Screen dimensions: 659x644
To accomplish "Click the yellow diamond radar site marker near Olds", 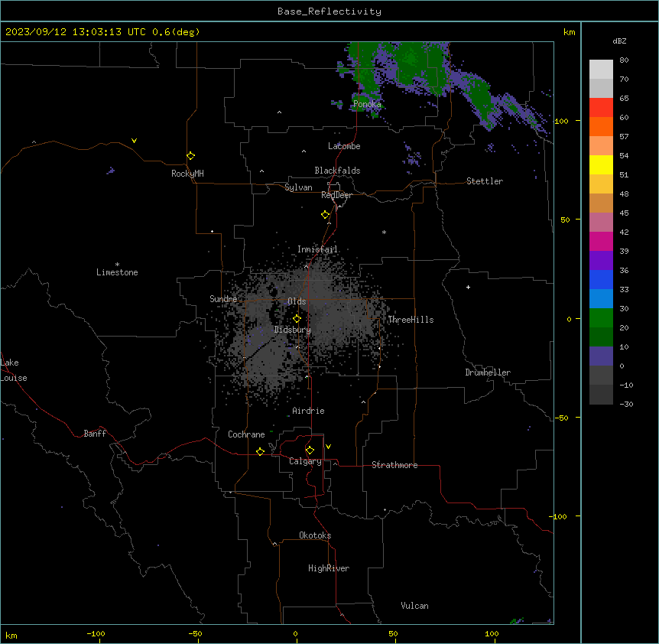I will click(297, 319).
